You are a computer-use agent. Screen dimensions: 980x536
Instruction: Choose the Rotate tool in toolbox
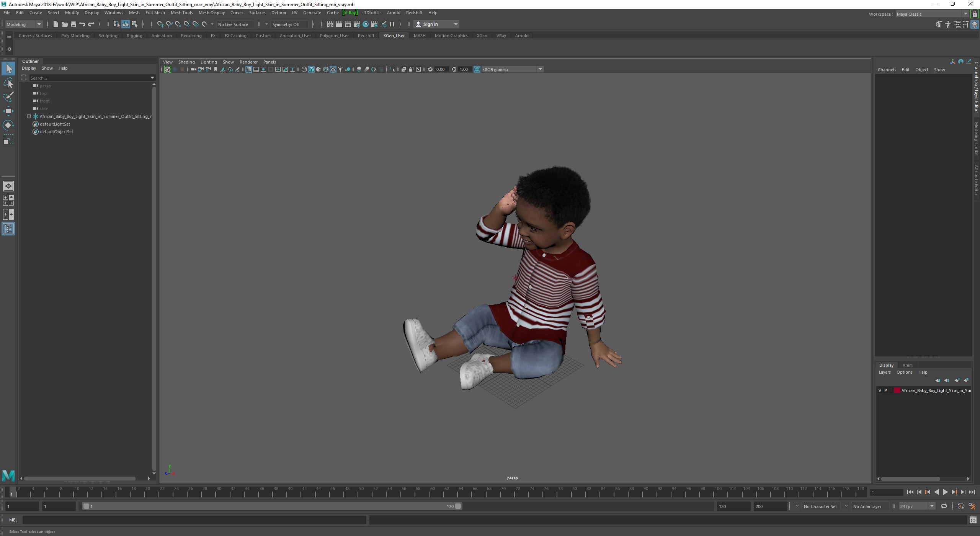point(8,125)
